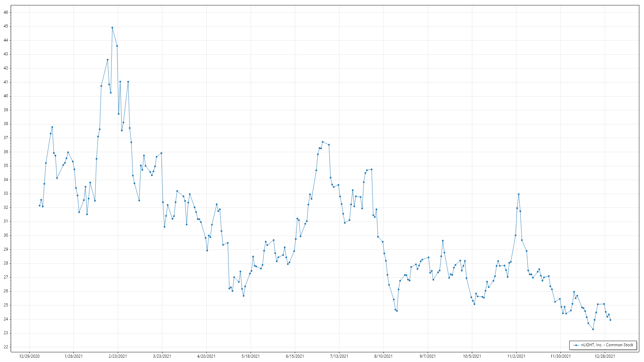Click the nLIGHT legend line marker icon
Screen dimensions: 644x362
coord(576,345)
